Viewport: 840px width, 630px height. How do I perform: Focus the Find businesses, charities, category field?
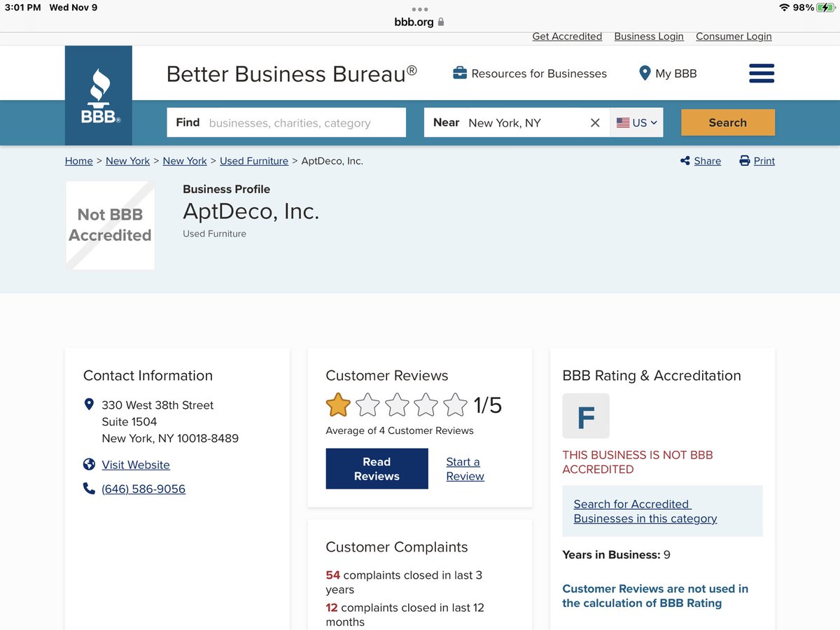(286, 122)
